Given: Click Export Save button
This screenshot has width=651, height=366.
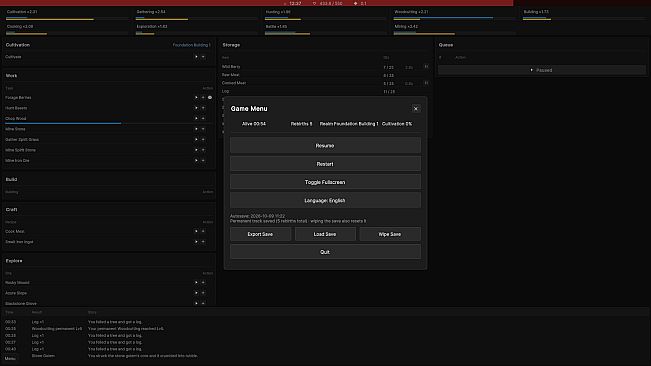Looking at the screenshot, I should pyautogui.click(x=260, y=234).
